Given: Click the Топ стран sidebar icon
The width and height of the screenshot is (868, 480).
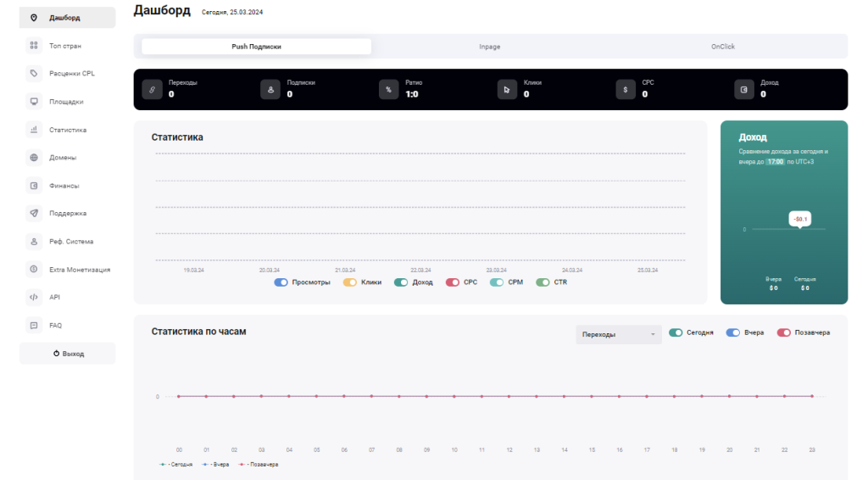Looking at the screenshot, I should pyautogui.click(x=34, y=46).
